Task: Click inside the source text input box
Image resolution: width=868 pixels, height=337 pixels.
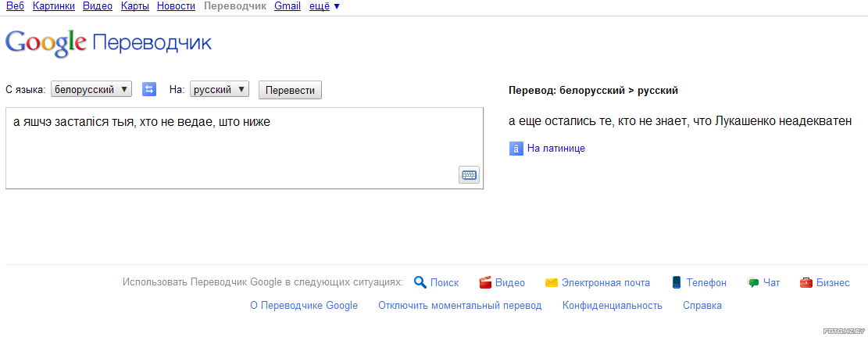Action: click(x=244, y=148)
